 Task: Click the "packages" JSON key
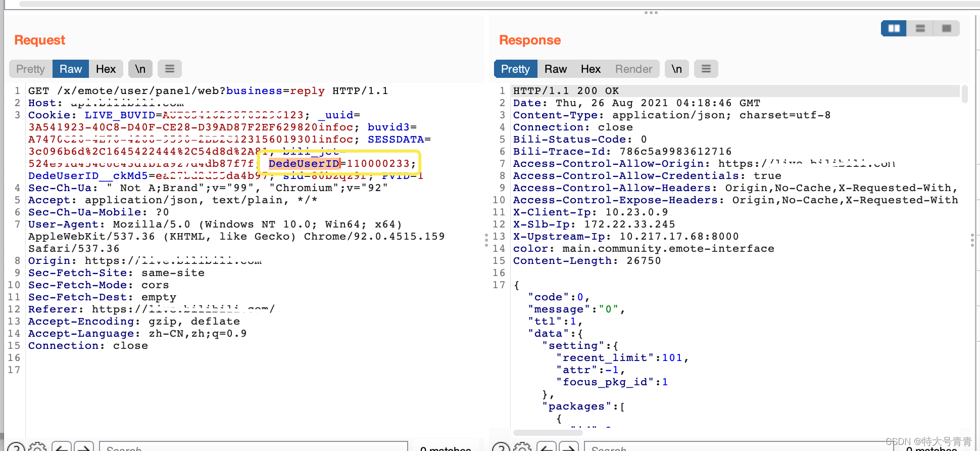point(577,406)
